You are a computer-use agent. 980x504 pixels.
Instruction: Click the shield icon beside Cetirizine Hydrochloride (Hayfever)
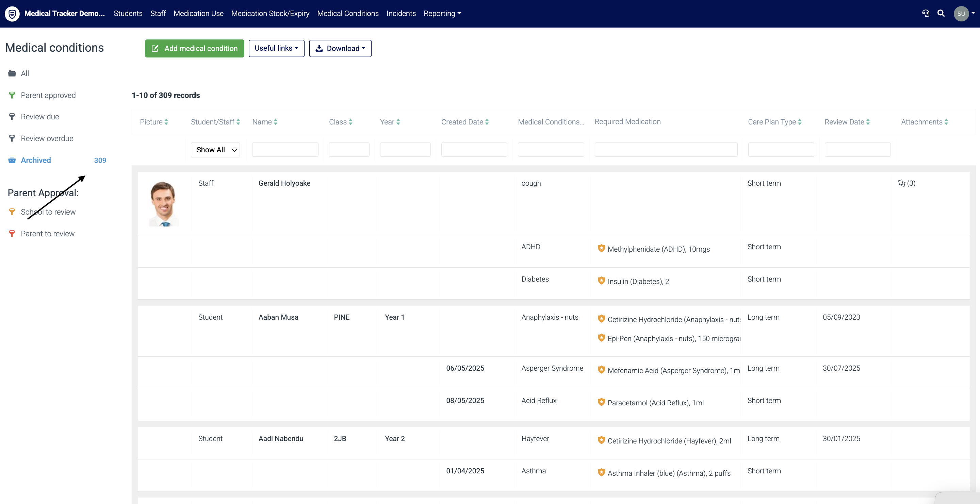(601, 440)
